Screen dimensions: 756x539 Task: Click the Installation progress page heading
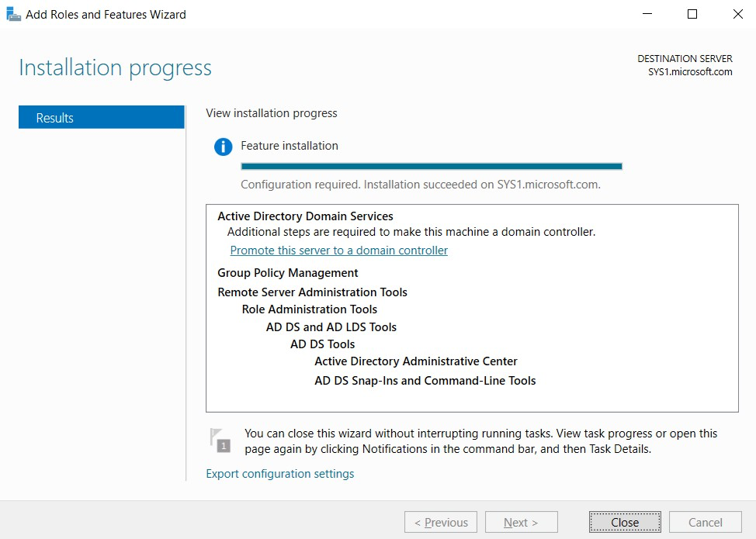115,67
